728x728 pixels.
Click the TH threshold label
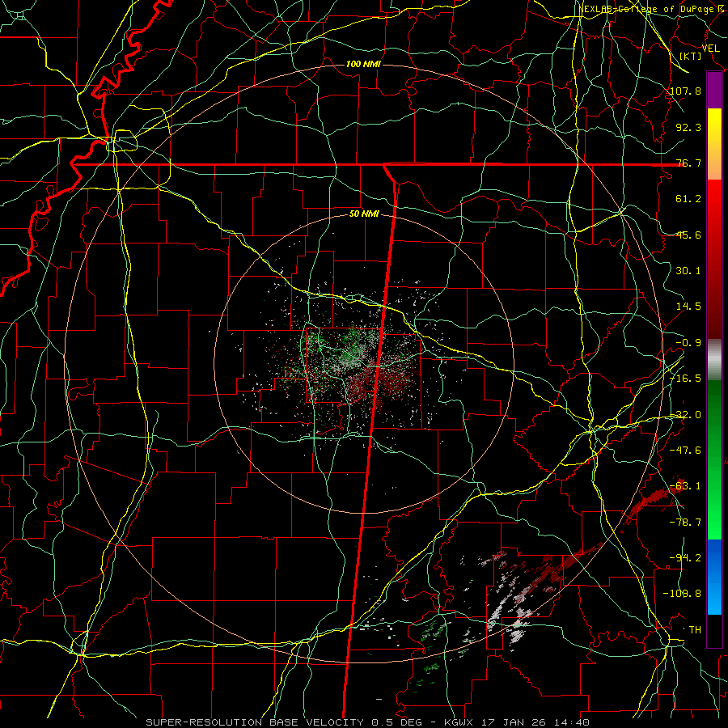pyautogui.click(x=695, y=630)
